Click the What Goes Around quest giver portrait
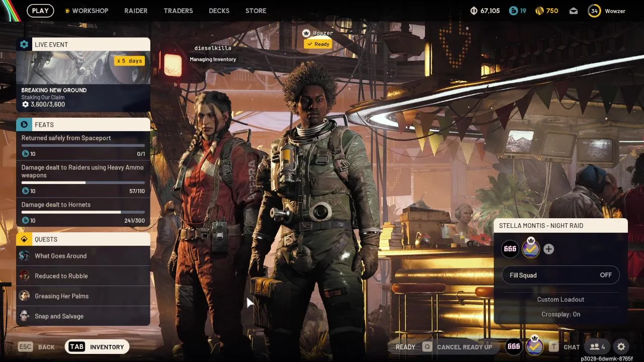644x362 pixels. (24, 256)
